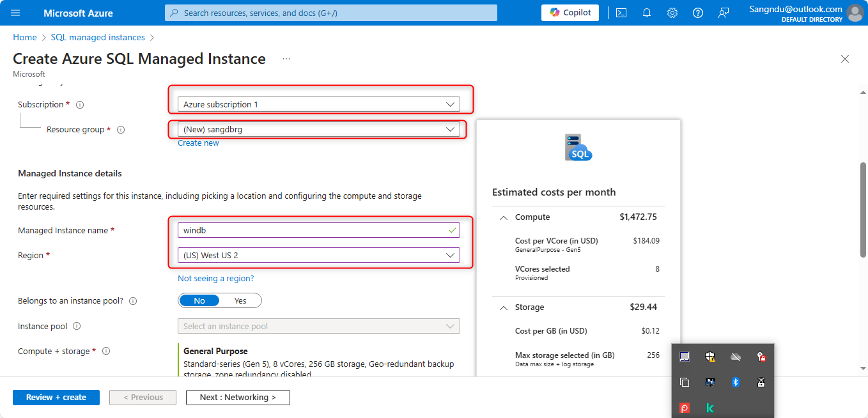Click the key with red lock tray icon
Viewport: 868px width, 418px height.
pyautogui.click(x=761, y=357)
